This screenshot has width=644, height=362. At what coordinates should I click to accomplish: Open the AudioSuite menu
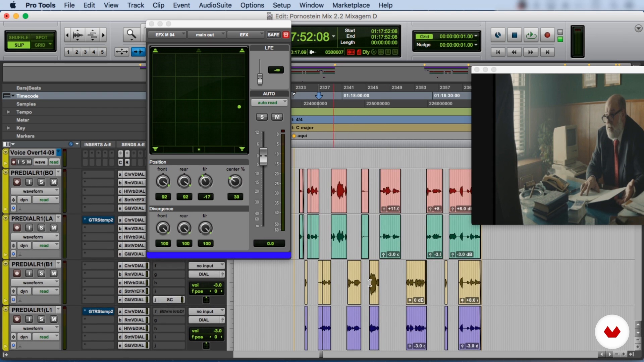tap(215, 5)
